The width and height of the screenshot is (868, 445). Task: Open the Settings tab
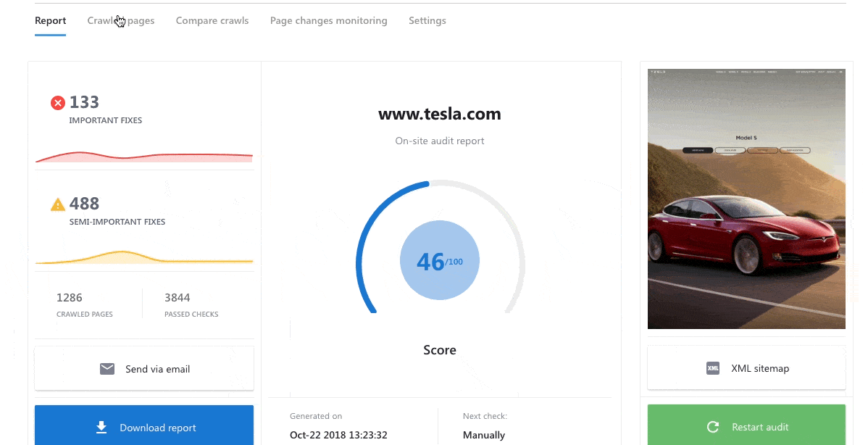pyautogui.click(x=427, y=20)
